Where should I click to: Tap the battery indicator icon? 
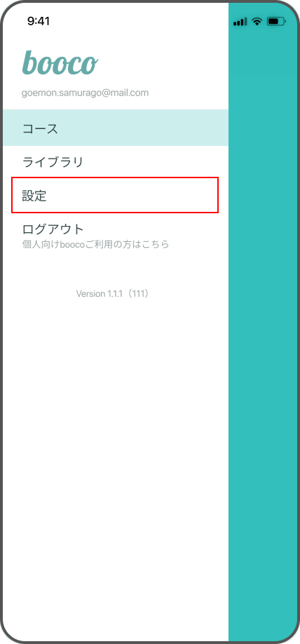pyautogui.click(x=275, y=21)
